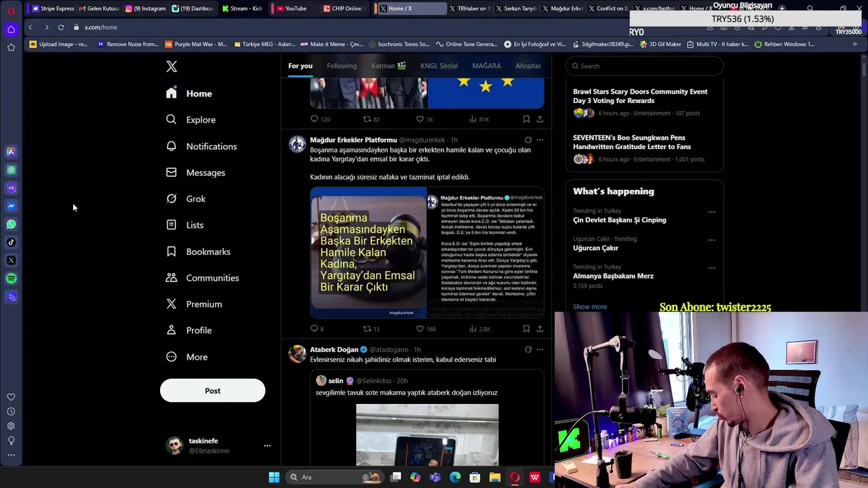Open the Make it Meme bookmark
Screen dimensions: 868x488
point(332,44)
